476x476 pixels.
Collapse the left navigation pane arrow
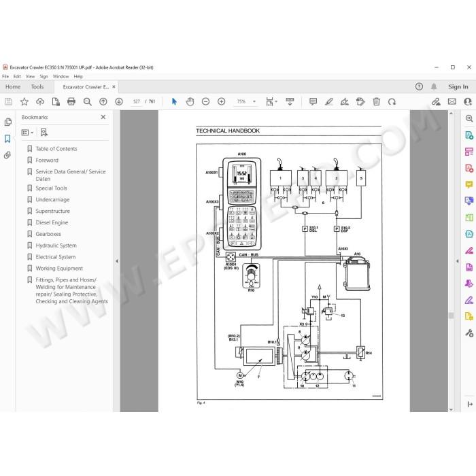coord(117,261)
